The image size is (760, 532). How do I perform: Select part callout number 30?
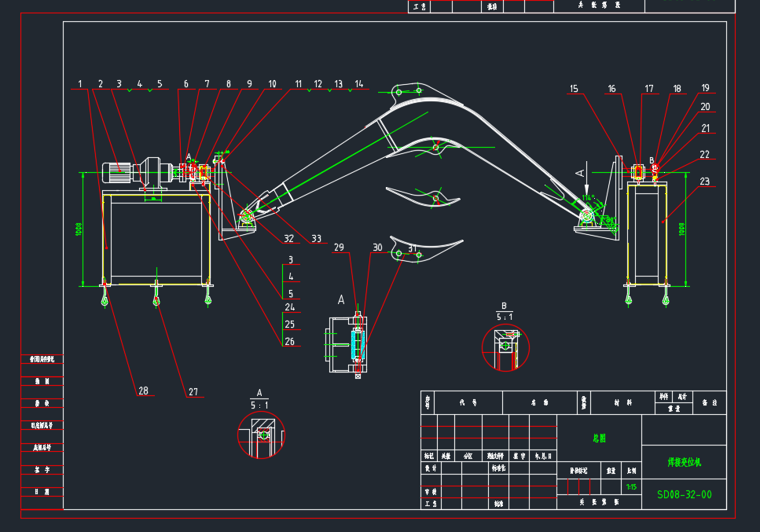(377, 248)
